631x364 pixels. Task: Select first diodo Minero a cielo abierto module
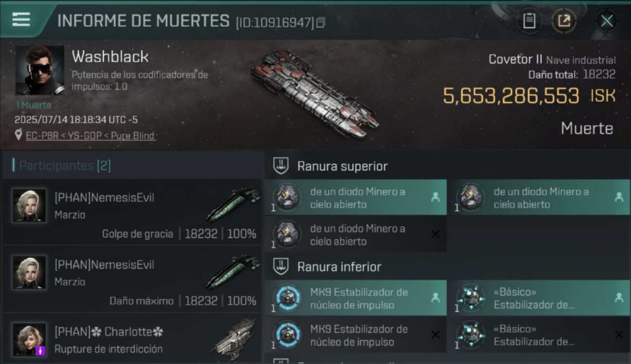click(355, 198)
